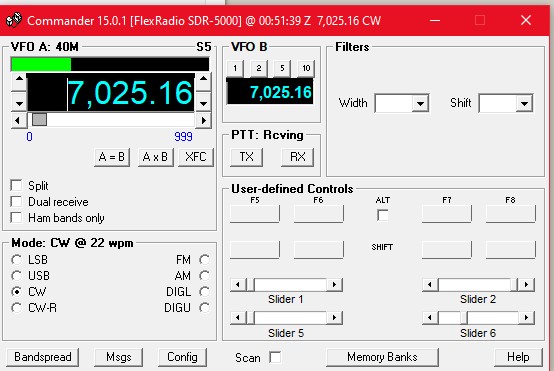Image resolution: width=554 pixels, height=371 pixels.
Task: Click Slider 6 right arrow
Action: [x=526, y=318]
